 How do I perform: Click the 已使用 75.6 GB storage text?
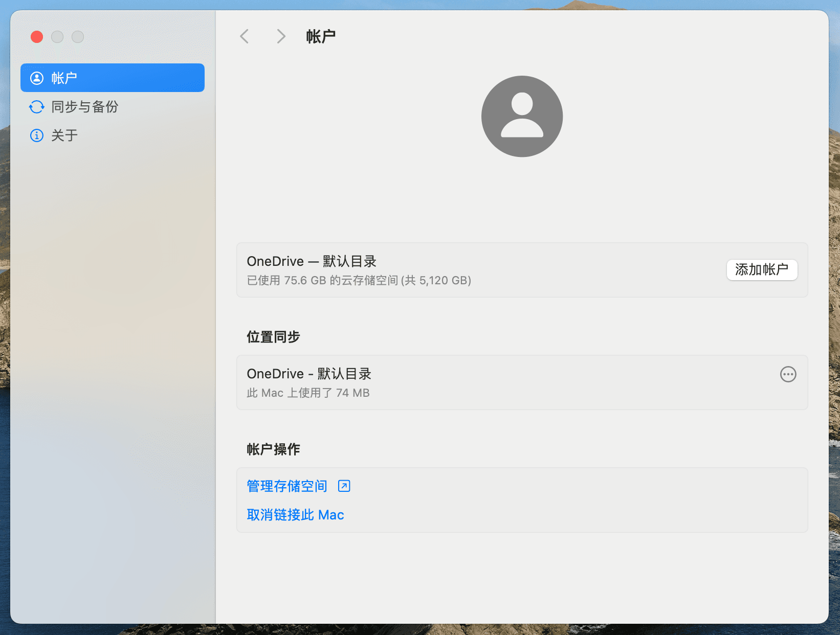pyautogui.click(x=359, y=280)
